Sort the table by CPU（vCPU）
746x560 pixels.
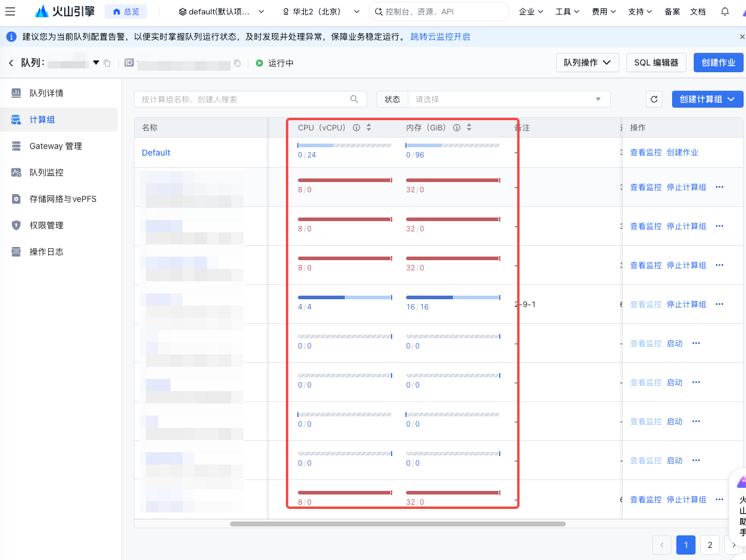click(x=369, y=127)
